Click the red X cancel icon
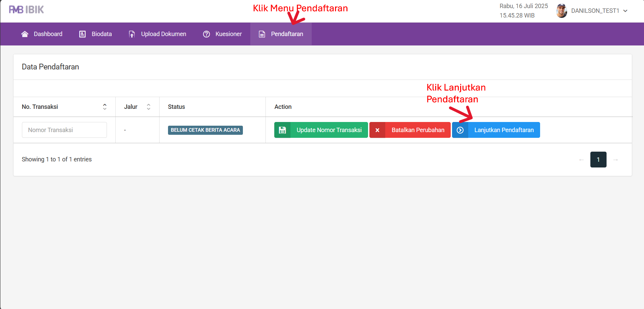This screenshot has height=309, width=644. click(x=377, y=130)
